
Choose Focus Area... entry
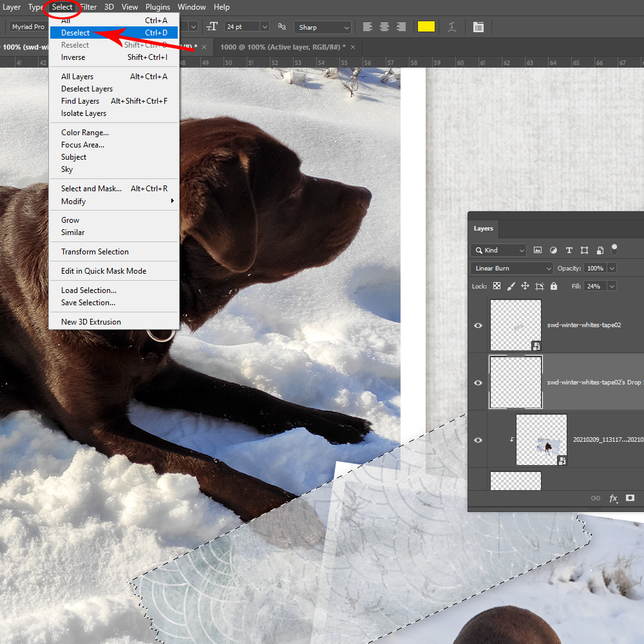point(114,144)
